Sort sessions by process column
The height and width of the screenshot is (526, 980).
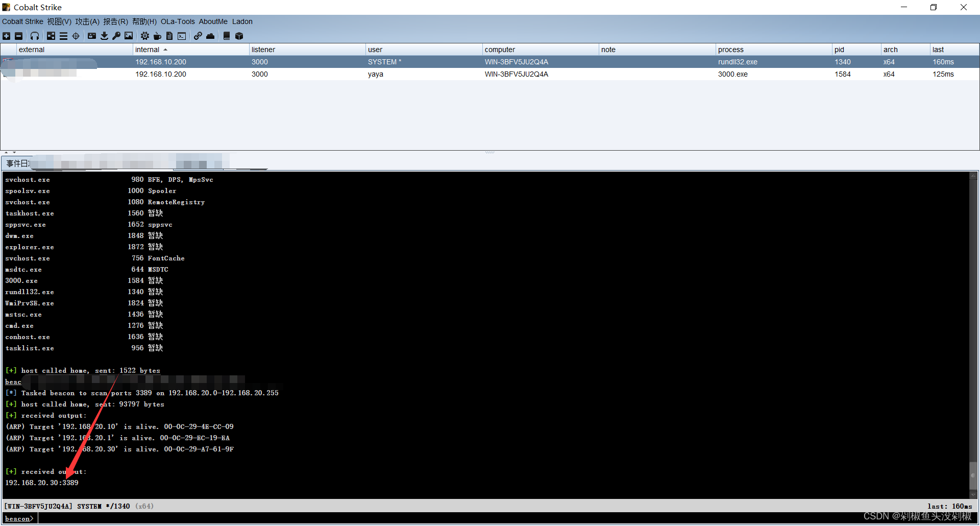774,50
